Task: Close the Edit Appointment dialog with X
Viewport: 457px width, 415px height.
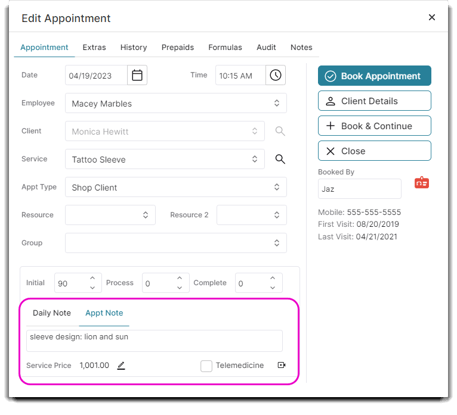Action: [432, 17]
